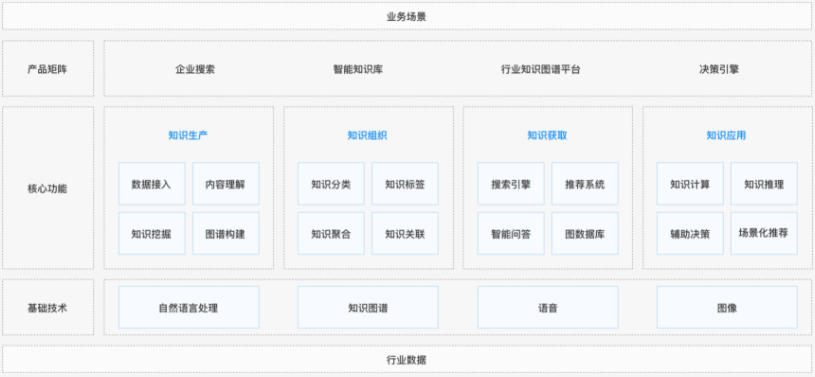Choose the 知识分类 box

pos(331,184)
